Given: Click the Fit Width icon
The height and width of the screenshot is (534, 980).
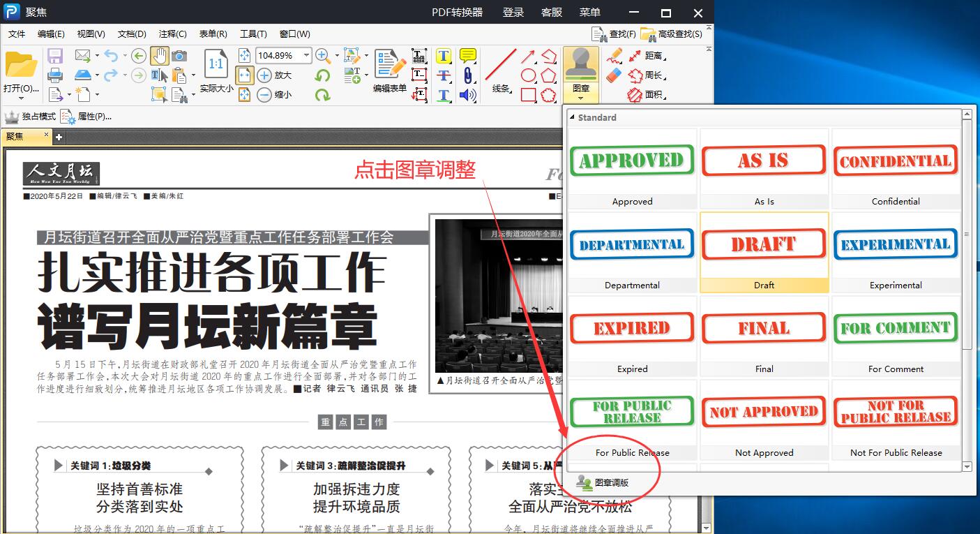Looking at the screenshot, I should (244, 75).
